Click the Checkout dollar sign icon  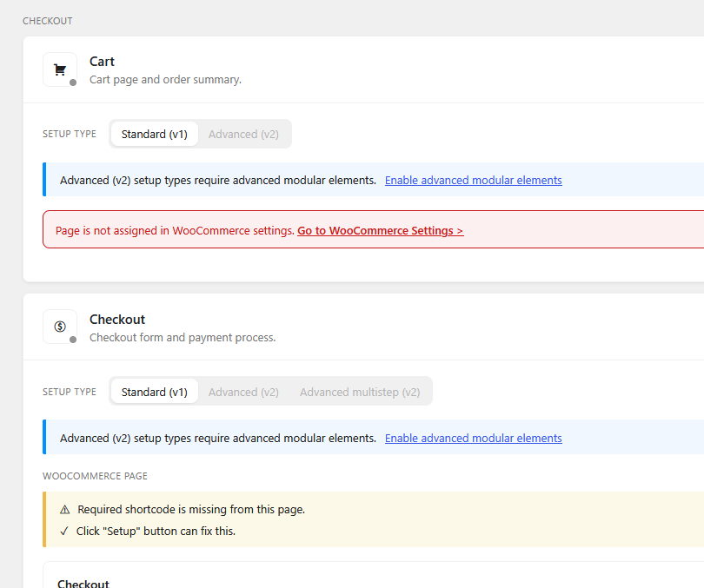[x=60, y=327]
